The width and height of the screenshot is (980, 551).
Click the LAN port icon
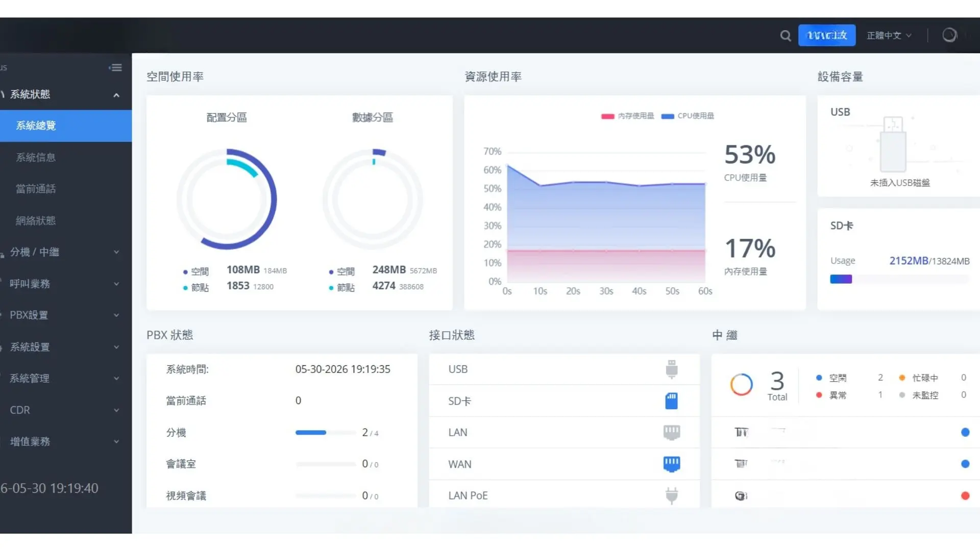(671, 433)
